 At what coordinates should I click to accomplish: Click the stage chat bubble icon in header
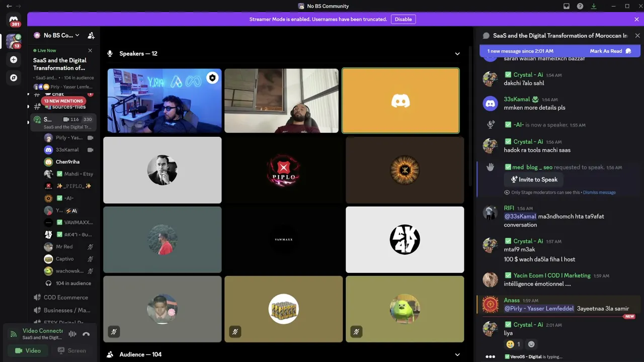click(x=486, y=36)
